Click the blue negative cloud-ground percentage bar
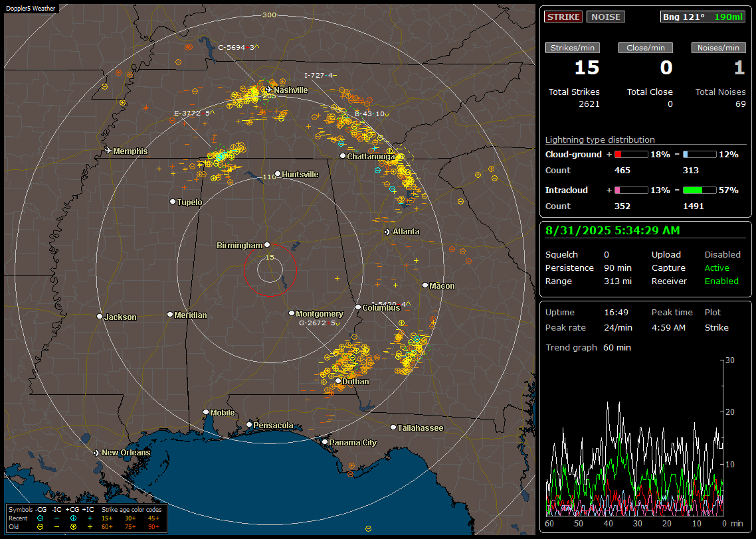Image resolution: width=756 pixels, height=539 pixels. point(700,155)
